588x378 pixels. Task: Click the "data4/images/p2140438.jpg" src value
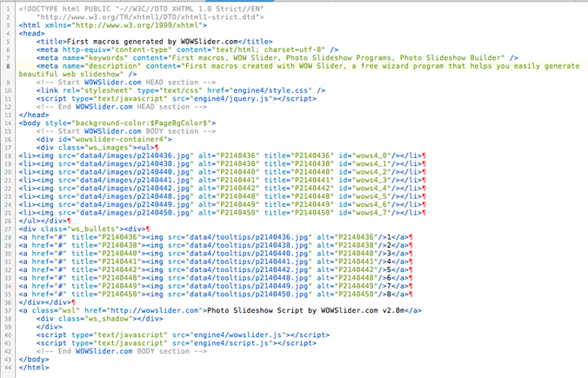(135, 164)
